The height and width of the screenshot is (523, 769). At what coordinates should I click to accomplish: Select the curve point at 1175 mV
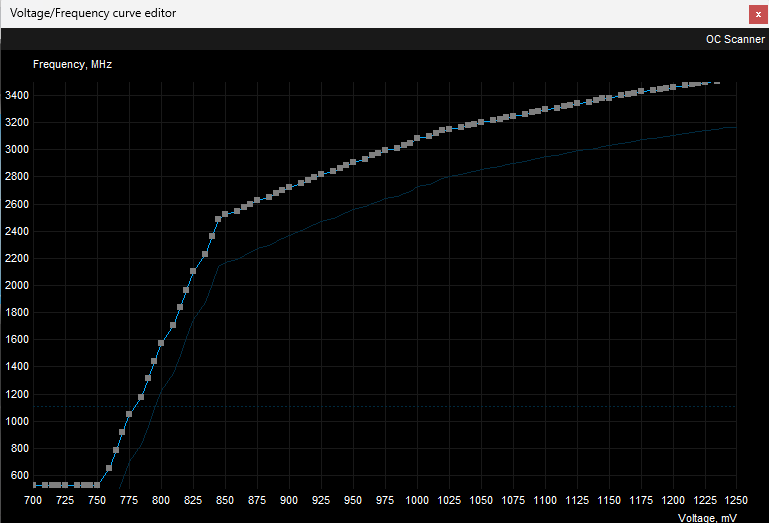tap(641, 91)
